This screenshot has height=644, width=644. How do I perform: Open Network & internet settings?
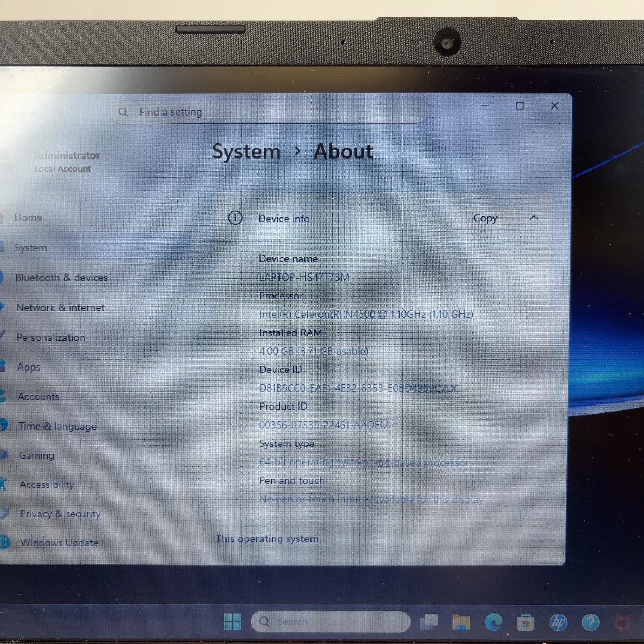(x=60, y=308)
